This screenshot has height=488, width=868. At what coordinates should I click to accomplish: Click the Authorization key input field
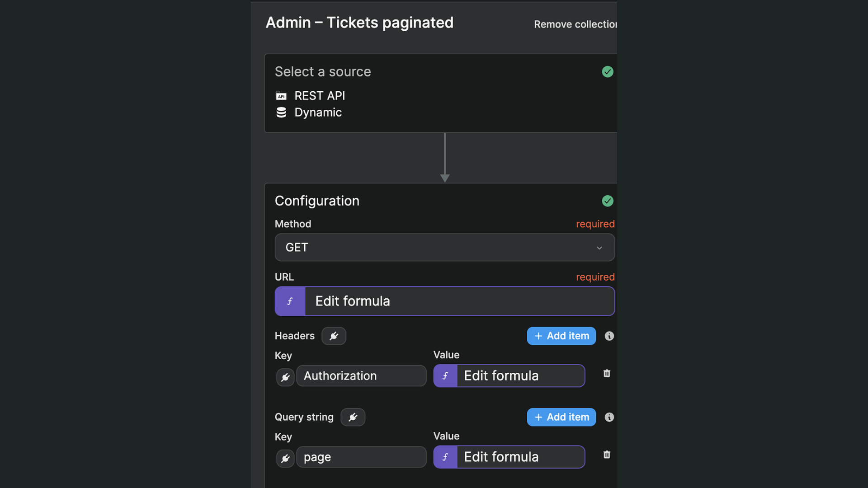click(361, 376)
